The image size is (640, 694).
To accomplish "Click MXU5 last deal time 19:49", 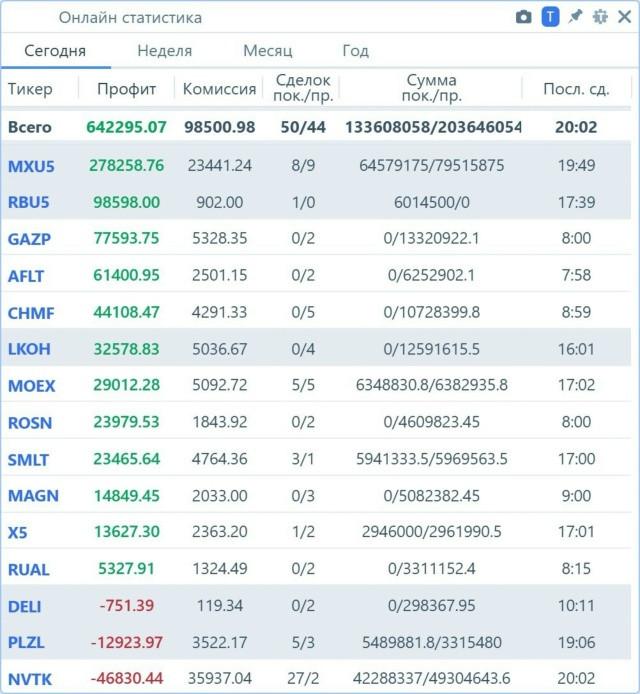I will click(x=576, y=166).
